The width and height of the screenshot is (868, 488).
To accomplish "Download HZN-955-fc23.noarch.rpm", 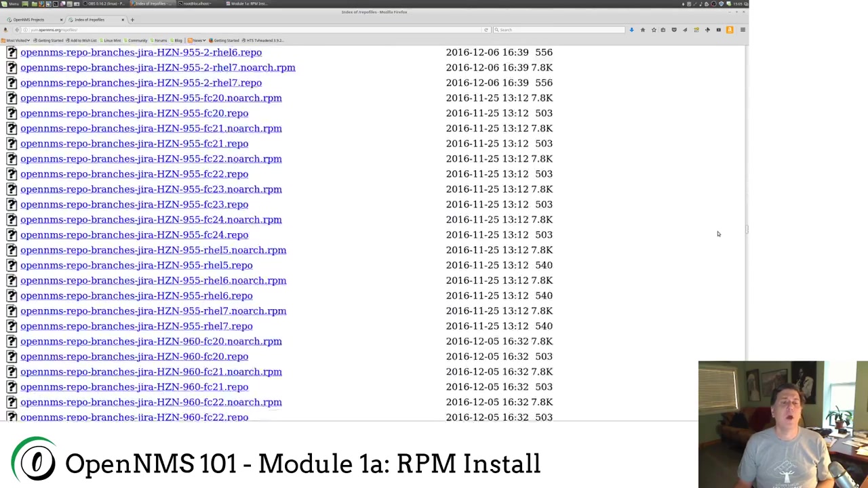I will [x=151, y=189].
